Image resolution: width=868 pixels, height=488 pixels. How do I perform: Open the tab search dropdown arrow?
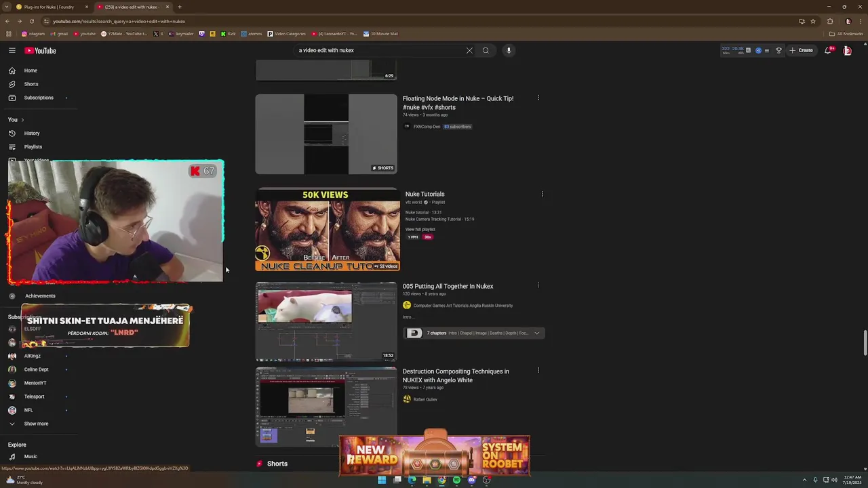(6, 7)
